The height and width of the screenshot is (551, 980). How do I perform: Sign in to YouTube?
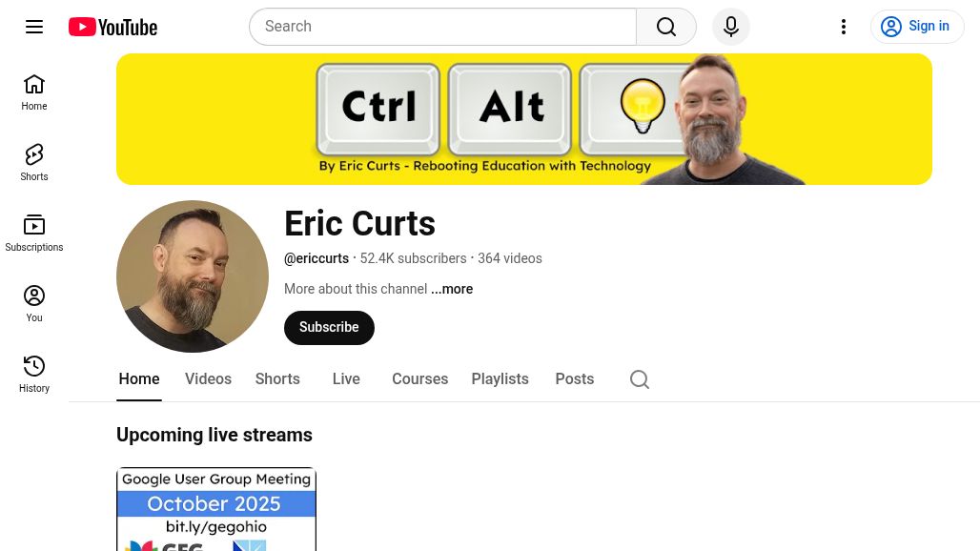(917, 26)
